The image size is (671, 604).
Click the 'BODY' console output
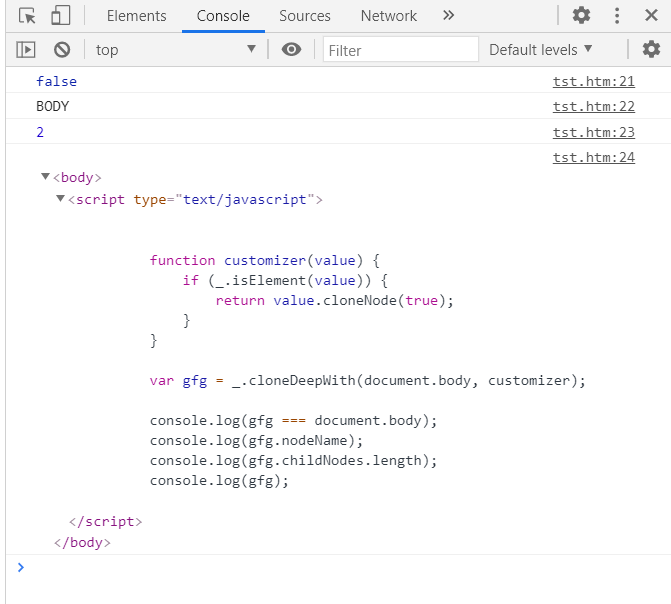(53, 106)
